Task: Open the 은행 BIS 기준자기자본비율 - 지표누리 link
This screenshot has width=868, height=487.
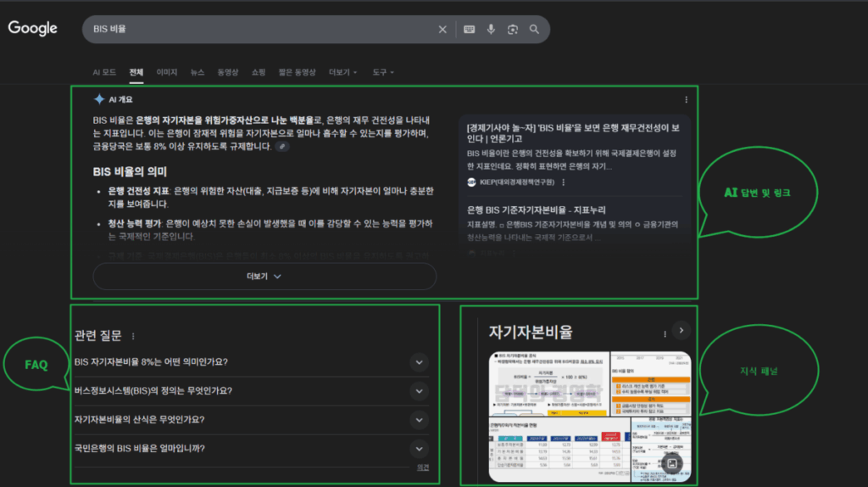Action: [x=536, y=210]
